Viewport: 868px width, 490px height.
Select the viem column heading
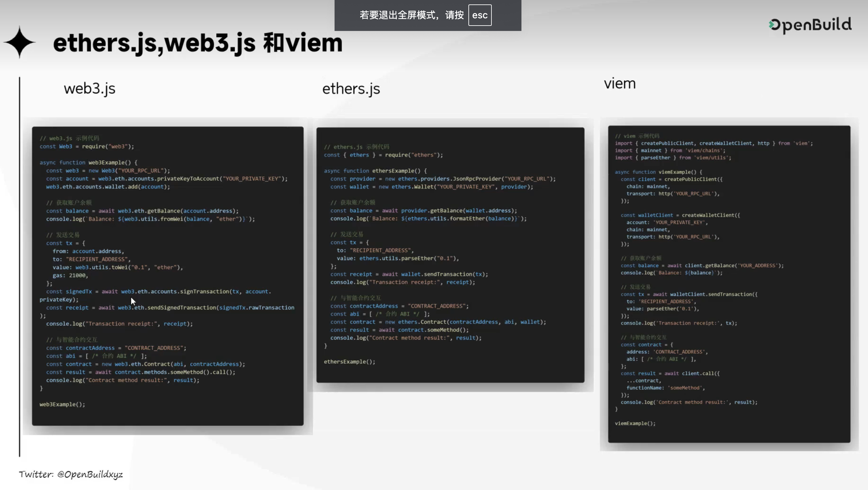619,83
